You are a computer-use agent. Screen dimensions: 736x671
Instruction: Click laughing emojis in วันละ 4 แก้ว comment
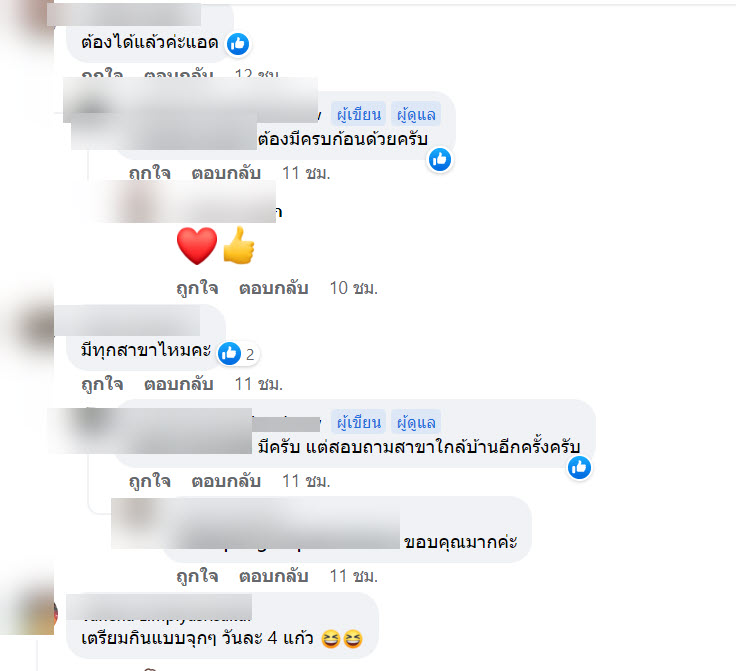[342, 639]
